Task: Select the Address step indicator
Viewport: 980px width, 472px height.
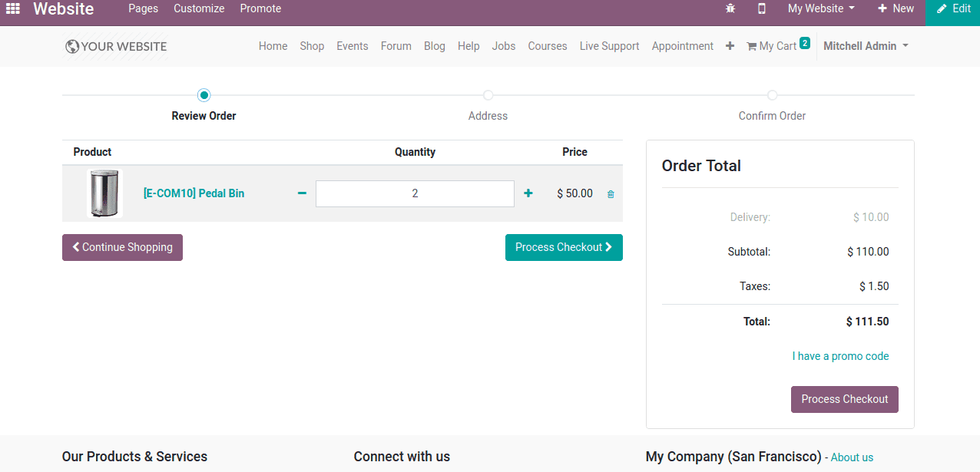Action: pos(488,95)
